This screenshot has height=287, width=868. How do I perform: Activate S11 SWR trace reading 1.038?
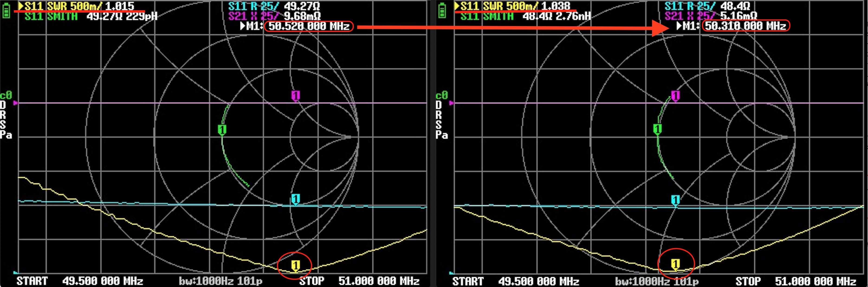click(x=512, y=6)
